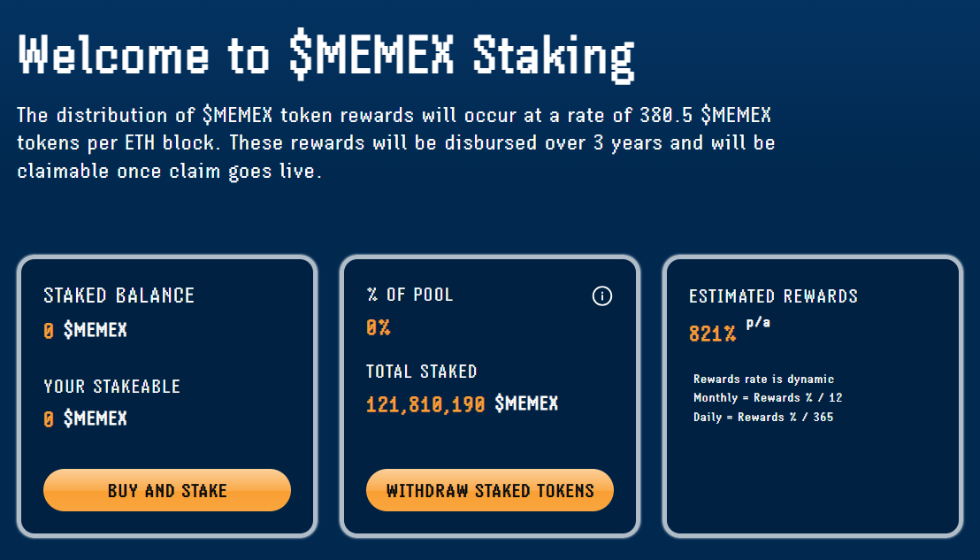The image size is (980, 560).
Task: Click the TOTAL STAKED label
Action: point(422,372)
